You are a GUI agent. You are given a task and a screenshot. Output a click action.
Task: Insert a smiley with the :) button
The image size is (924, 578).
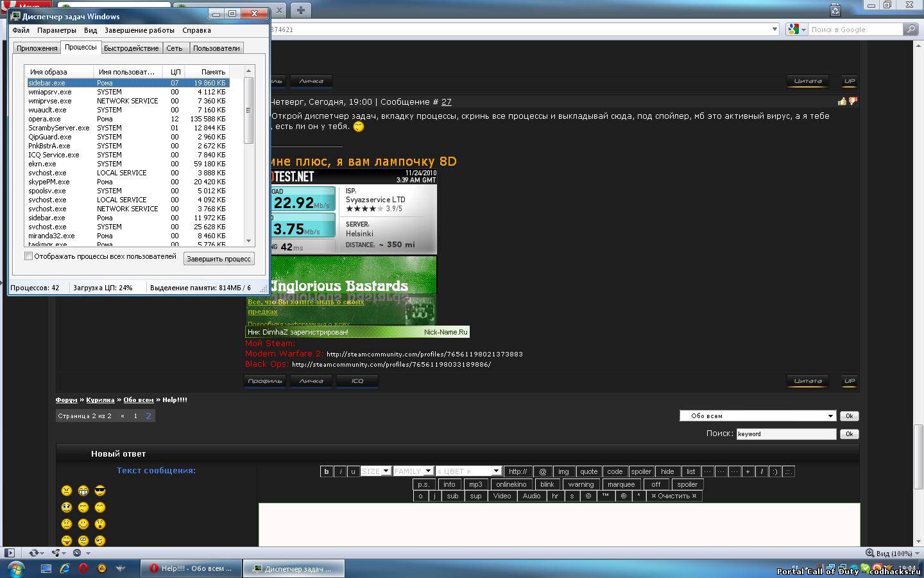point(775,471)
